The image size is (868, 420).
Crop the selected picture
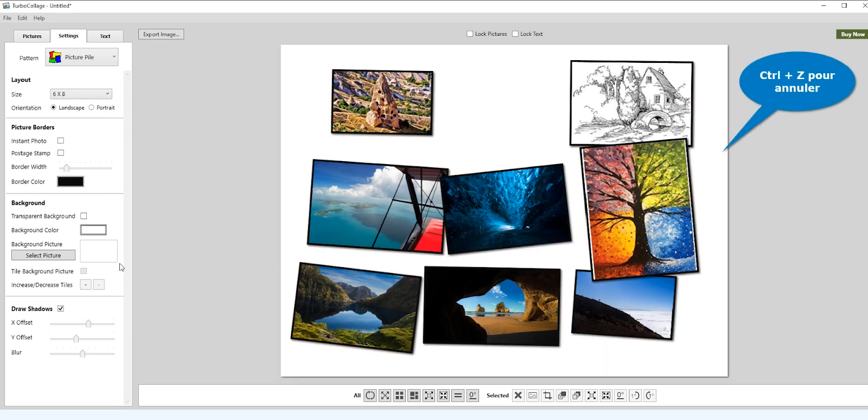(547, 396)
